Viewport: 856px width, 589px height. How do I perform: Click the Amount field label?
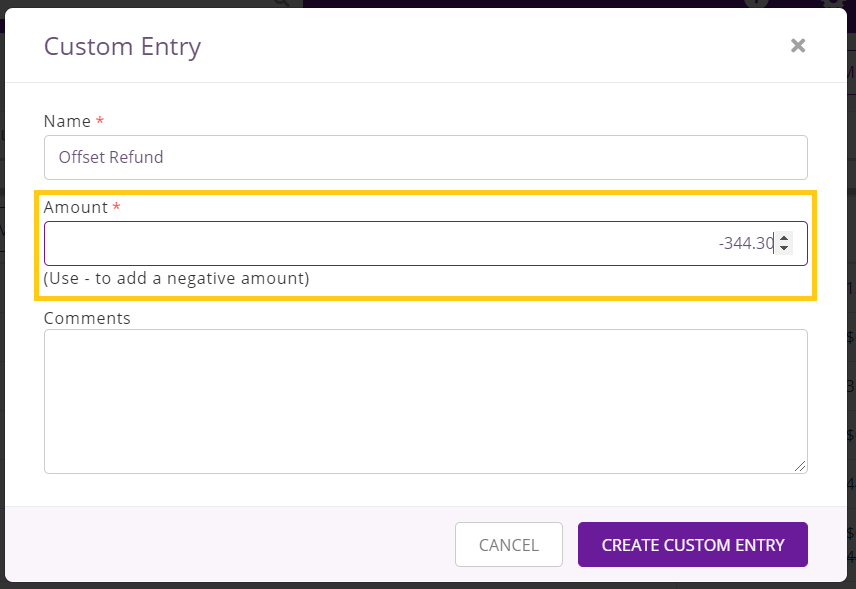click(x=76, y=207)
